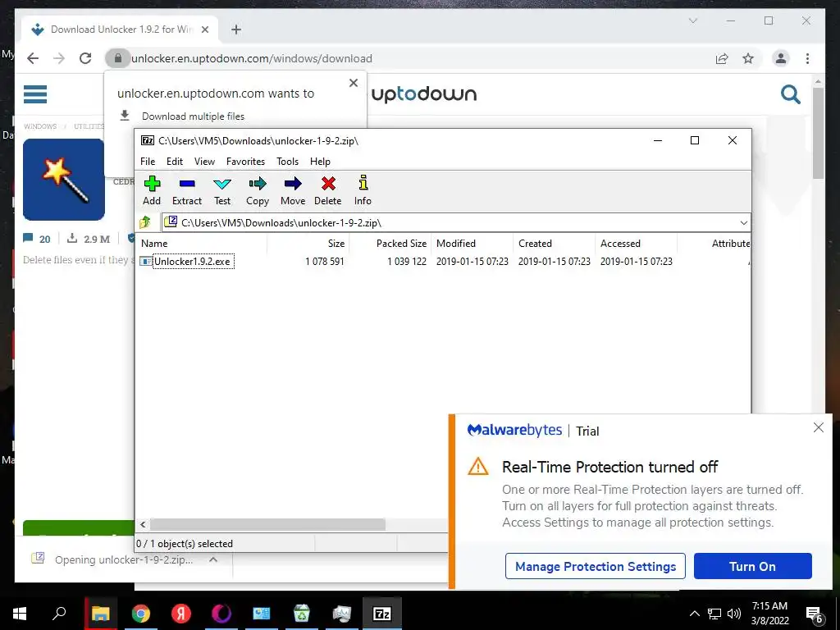This screenshot has width=840, height=630.
Task: Show hidden system tray icons
Action: pyautogui.click(x=694, y=614)
